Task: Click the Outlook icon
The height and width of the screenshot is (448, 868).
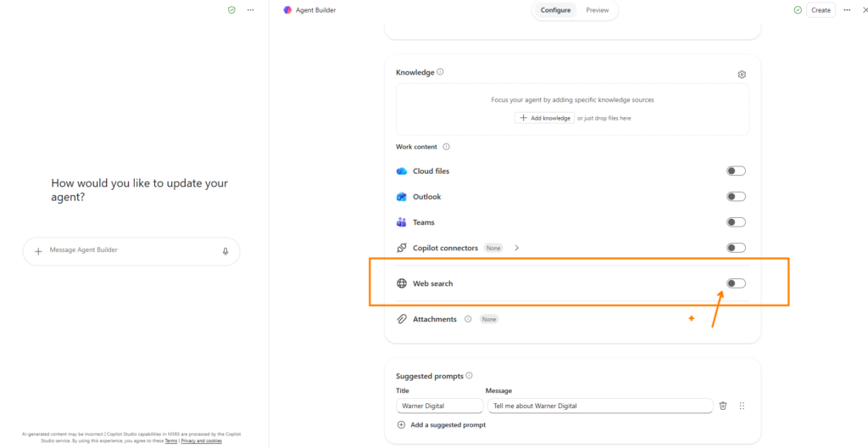Action: coord(402,197)
